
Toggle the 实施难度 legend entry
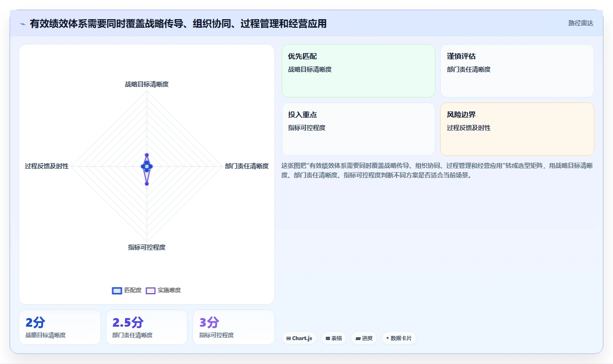tap(163, 290)
